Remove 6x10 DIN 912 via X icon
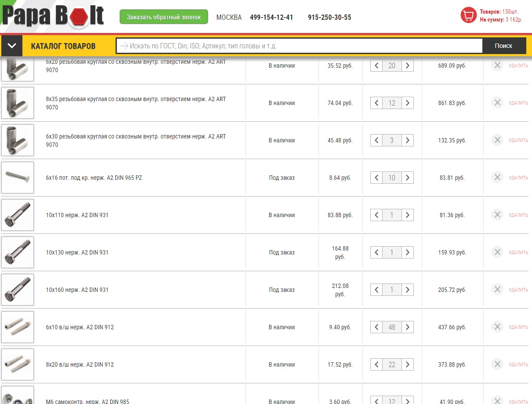 pyautogui.click(x=497, y=327)
